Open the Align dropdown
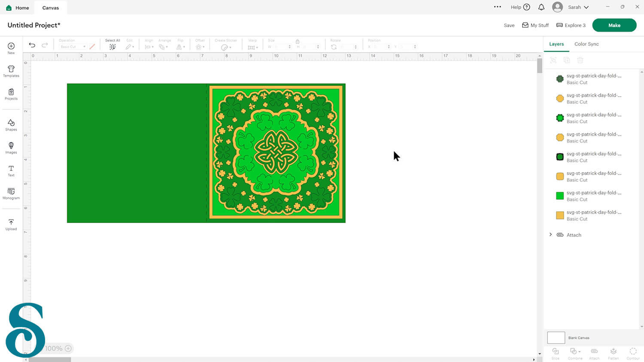The image size is (644, 362). [149, 47]
